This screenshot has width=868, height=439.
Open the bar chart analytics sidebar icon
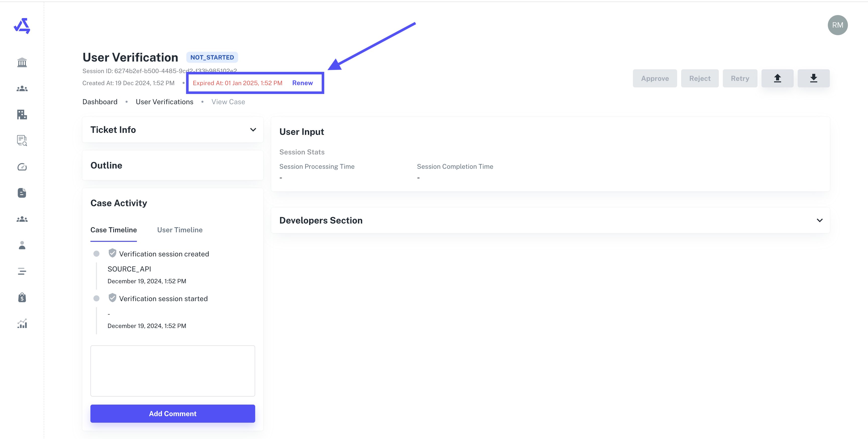click(x=22, y=324)
